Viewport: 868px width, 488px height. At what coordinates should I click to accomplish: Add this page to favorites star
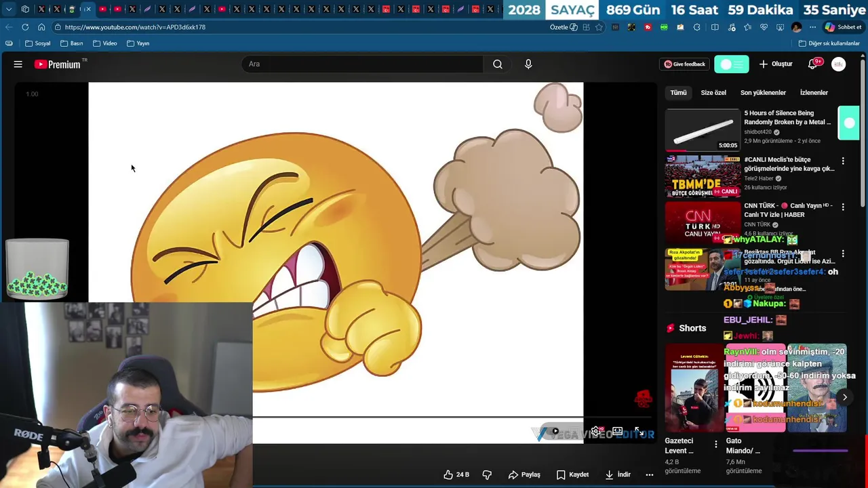(599, 27)
